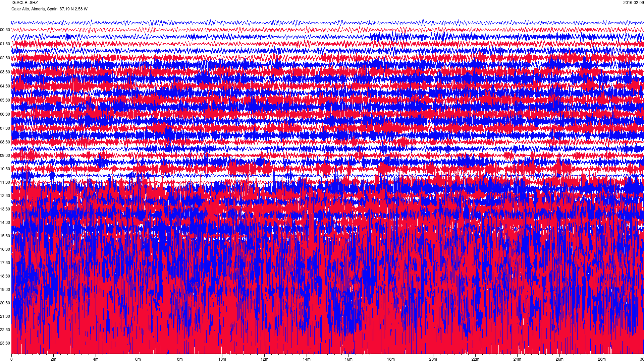The height and width of the screenshot is (362, 644).
Task: Click the 28m tick on the minute axis
Action: pyautogui.click(x=602, y=359)
